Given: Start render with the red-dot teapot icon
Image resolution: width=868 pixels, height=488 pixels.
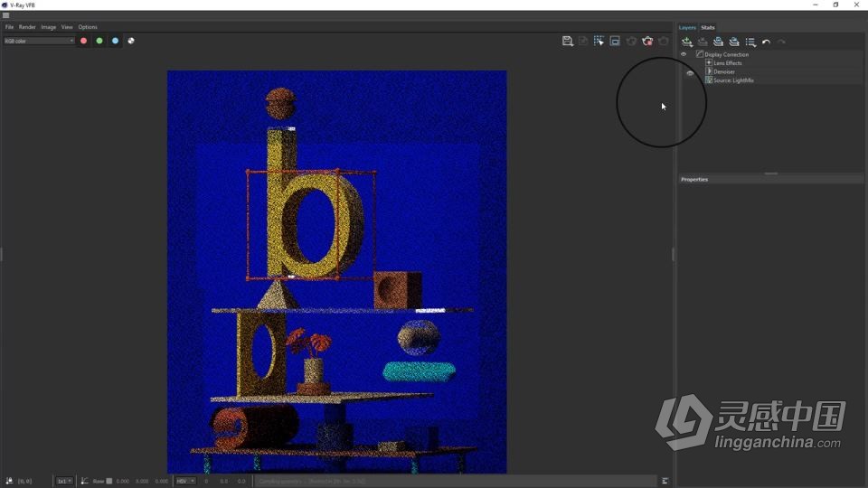Looking at the screenshot, I should [x=647, y=41].
